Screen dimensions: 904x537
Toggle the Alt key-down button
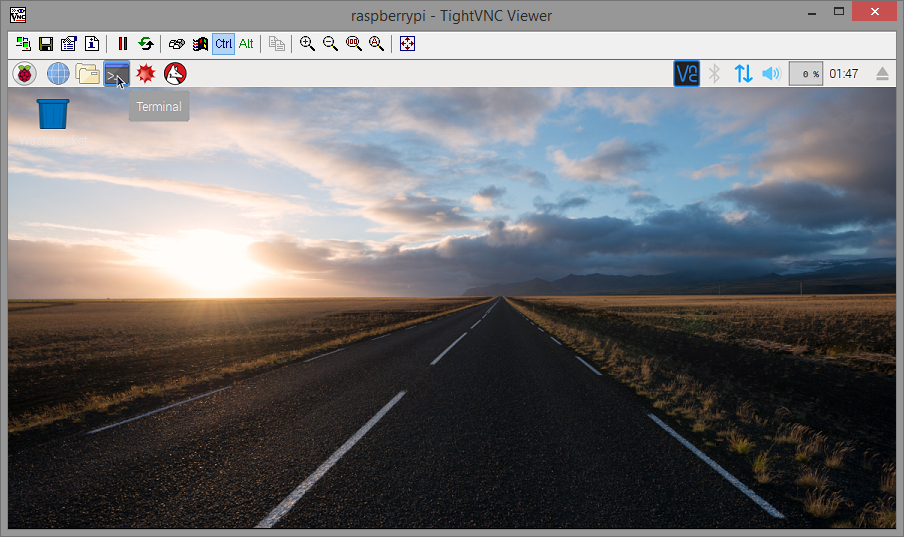click(246, 44)
